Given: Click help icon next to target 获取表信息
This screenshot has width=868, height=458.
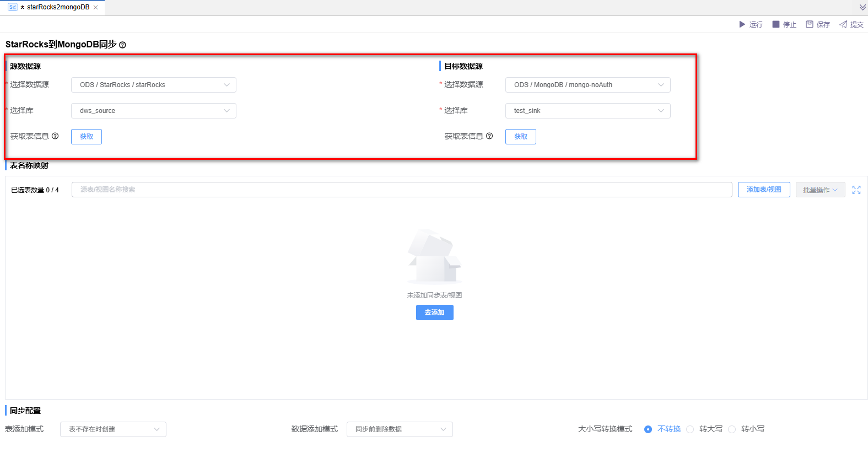Looking at the screenshot, I should tap(489, 136).
